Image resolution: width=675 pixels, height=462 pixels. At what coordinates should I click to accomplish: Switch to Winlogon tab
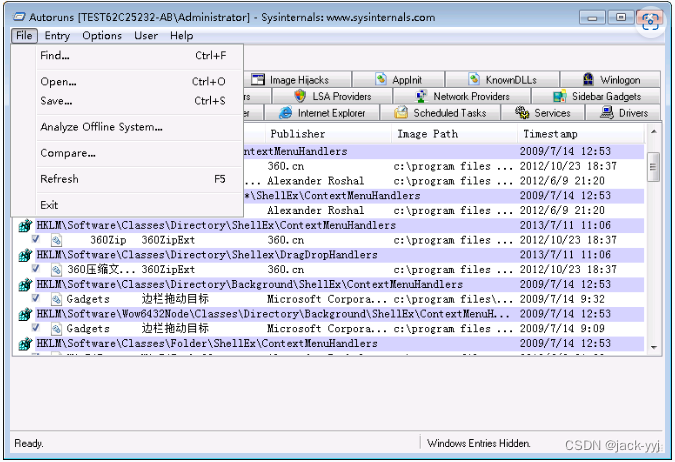tap(611, 80)
